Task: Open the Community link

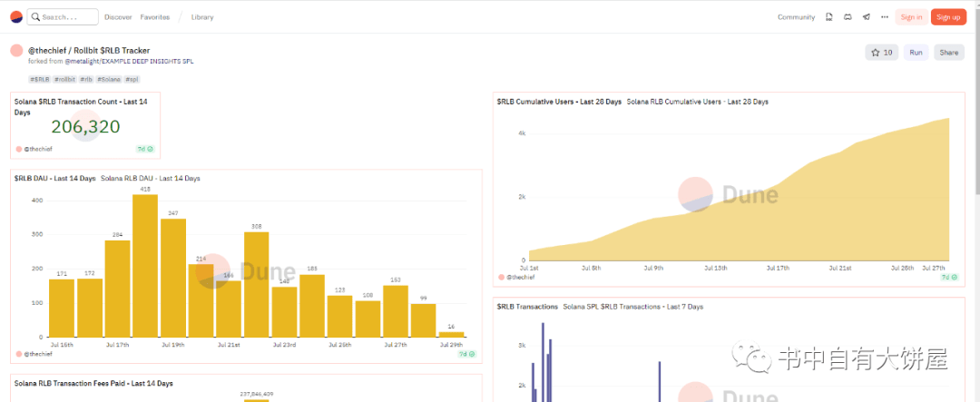Action: click(x=797, y=17)
